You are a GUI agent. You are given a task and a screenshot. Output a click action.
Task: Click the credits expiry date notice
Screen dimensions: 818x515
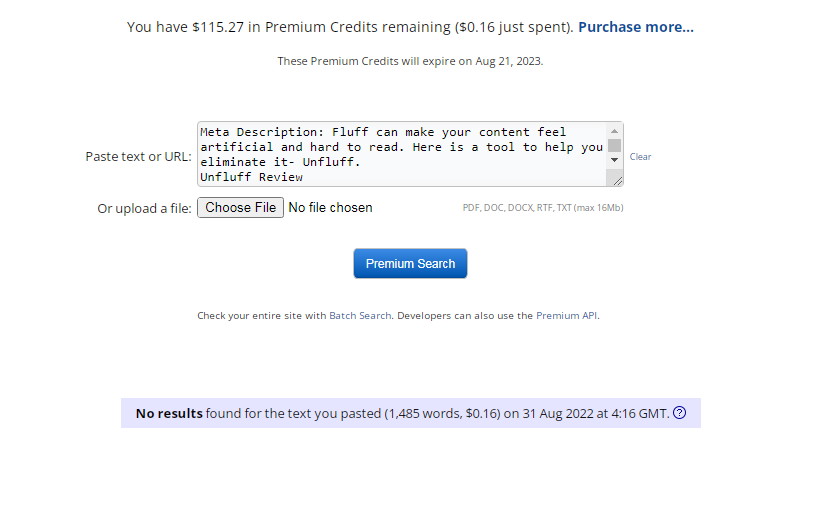[x=410, y=61]
